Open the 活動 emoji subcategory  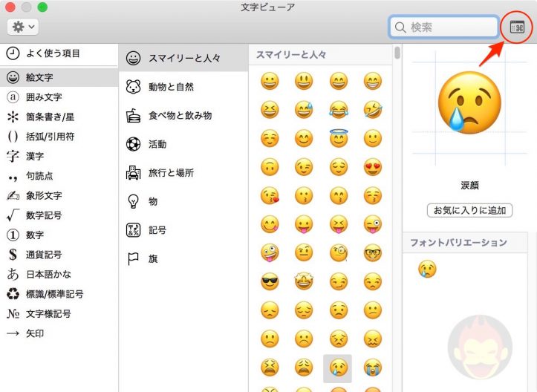[x=183, y=145]
